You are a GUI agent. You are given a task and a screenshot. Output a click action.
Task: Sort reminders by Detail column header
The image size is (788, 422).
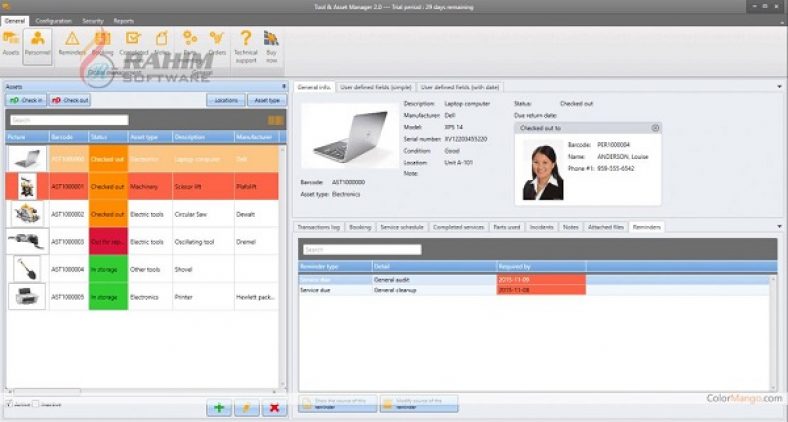coord(434,266)
